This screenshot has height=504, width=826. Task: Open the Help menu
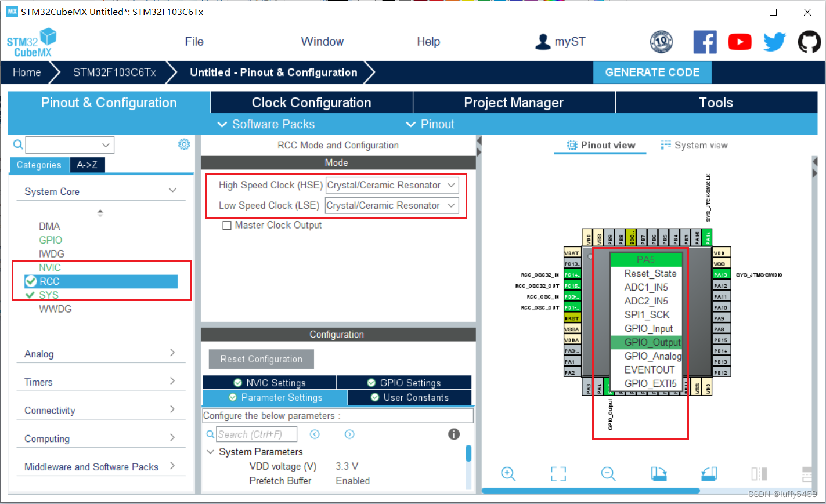428,42
